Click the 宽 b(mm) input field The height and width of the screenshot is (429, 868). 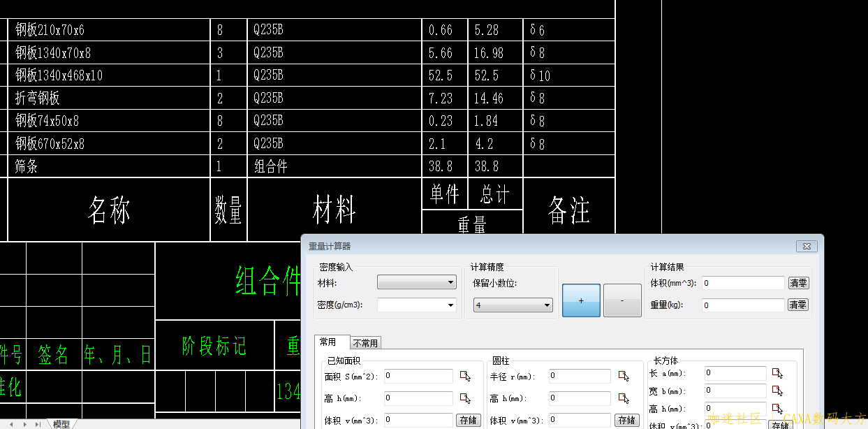tap(735, 391)
